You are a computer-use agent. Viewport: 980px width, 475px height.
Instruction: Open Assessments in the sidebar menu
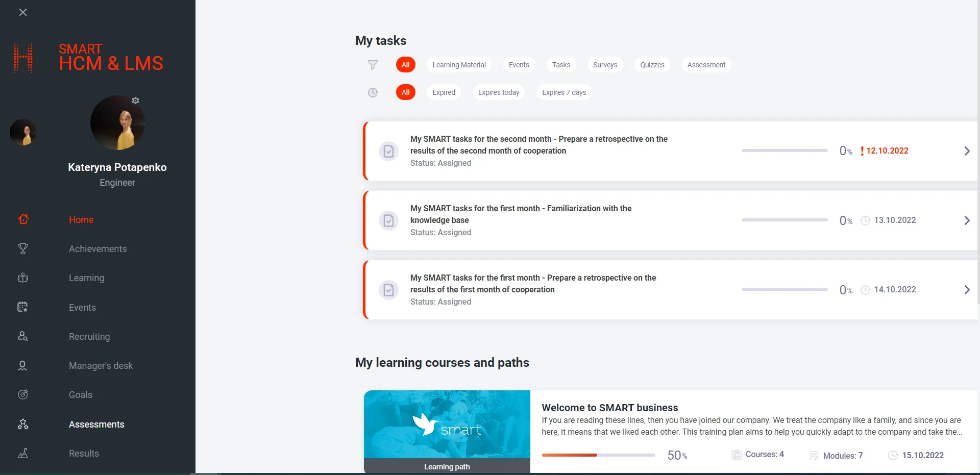96,424
